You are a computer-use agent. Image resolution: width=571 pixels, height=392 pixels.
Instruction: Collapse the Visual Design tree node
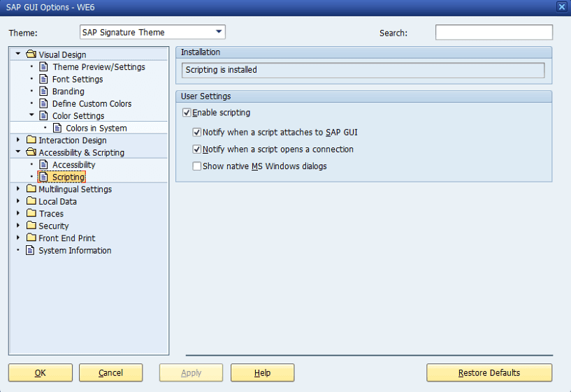tap(18, 54)
